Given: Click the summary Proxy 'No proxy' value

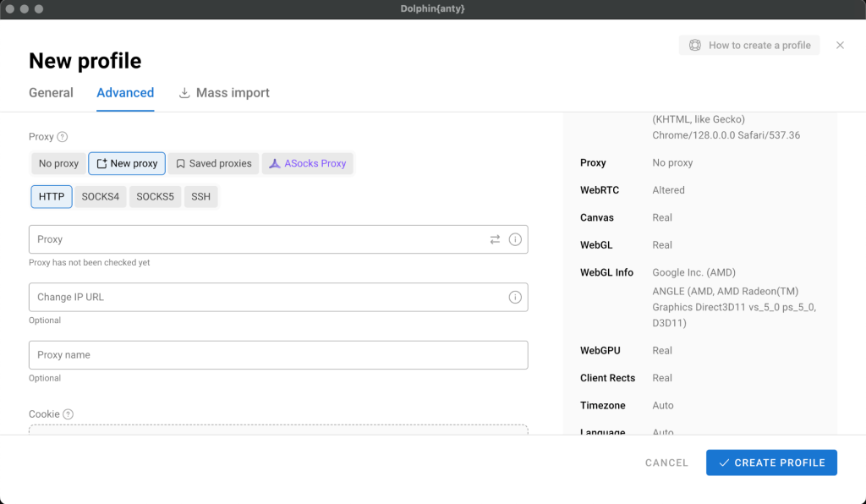Looking at the screenshot, I should 672,163.
